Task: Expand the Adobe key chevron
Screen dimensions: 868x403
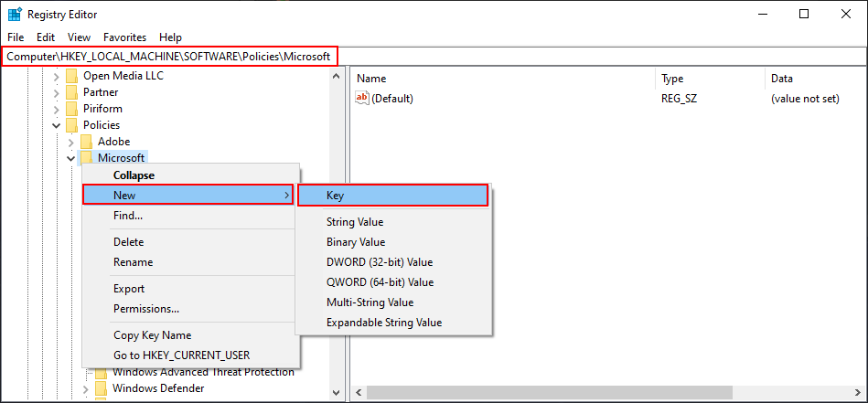Action: click(x=71, y=142)
